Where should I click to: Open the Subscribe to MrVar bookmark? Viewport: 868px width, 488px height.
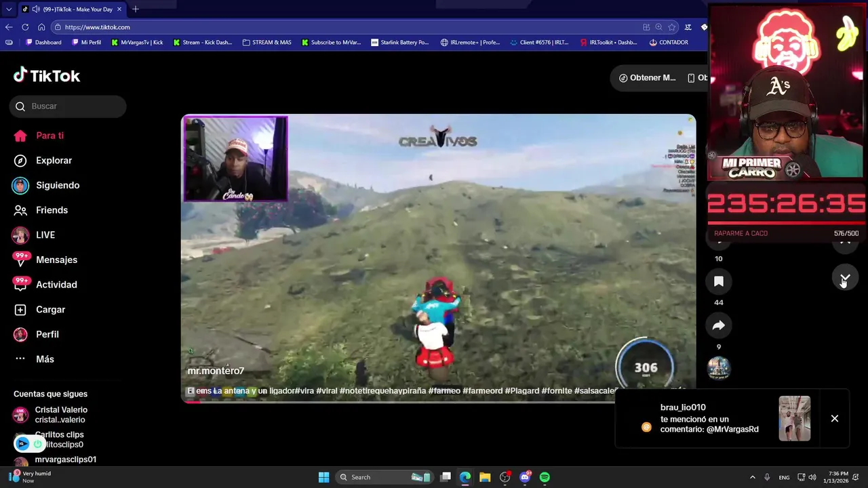tap(331, 42)
